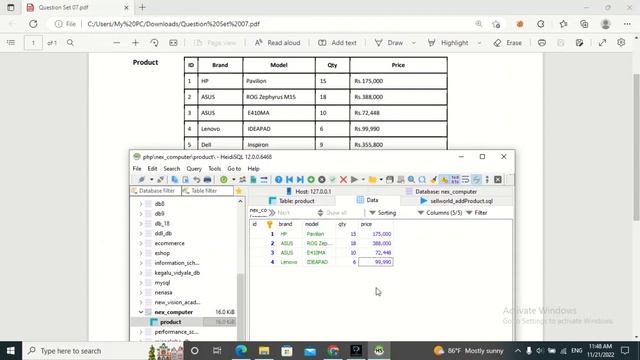The width and height of the screenshot is (640, 360).
Task: Switch to sellworld_addProduct.sql query tab
Action: click(x=456, y=201)
